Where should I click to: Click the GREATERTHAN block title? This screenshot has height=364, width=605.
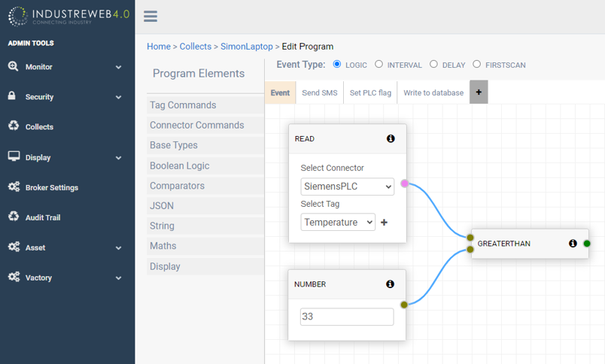tap(504, 244)
